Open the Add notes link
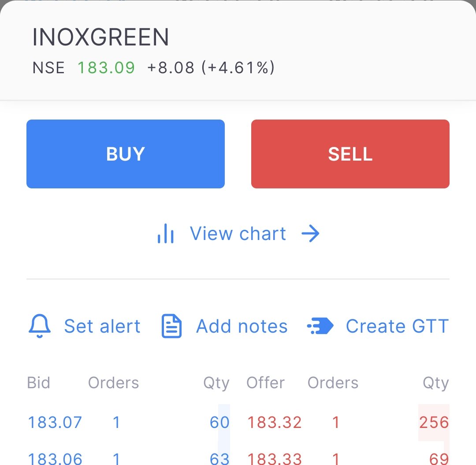Screen dimensions: 476x465 coord(242,326)
